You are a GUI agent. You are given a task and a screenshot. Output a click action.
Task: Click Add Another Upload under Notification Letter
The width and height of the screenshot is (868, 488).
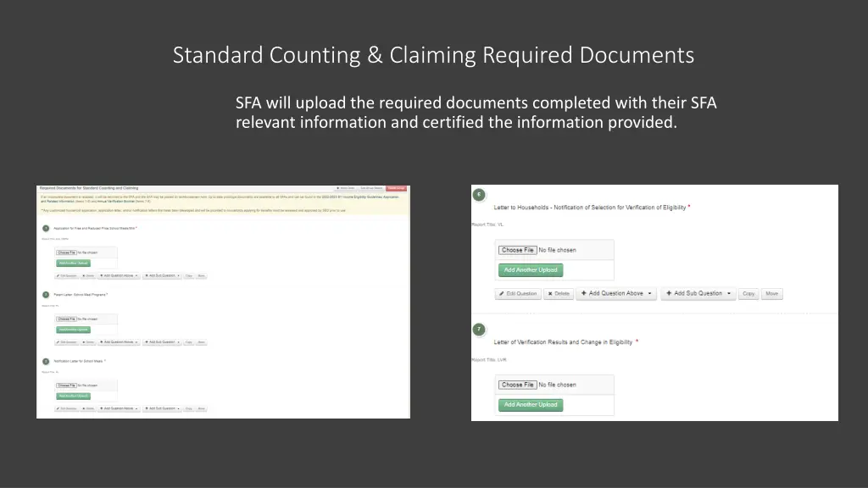click(x=73, y=396)
